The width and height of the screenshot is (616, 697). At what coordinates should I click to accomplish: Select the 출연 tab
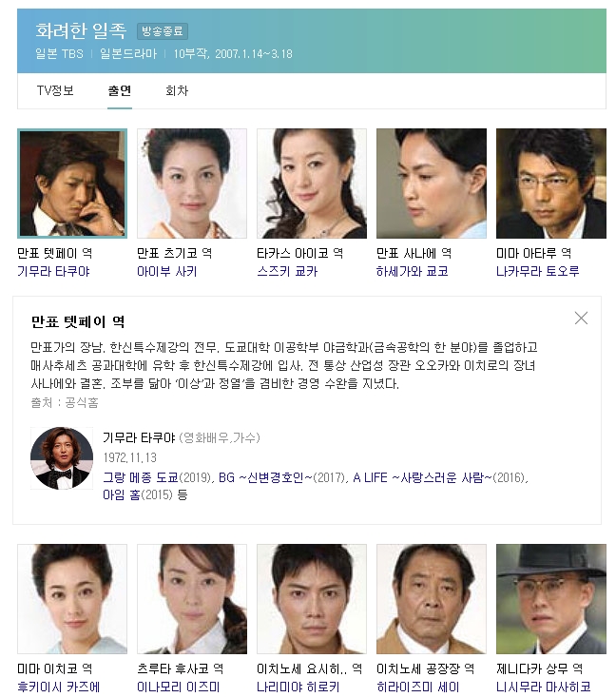(x=120, y=90)
